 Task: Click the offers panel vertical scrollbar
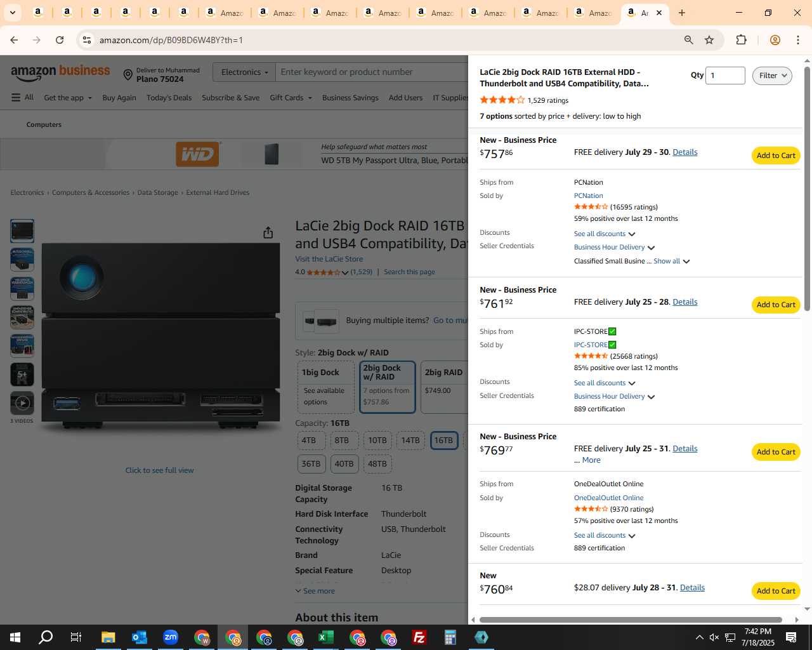[807, 189]
